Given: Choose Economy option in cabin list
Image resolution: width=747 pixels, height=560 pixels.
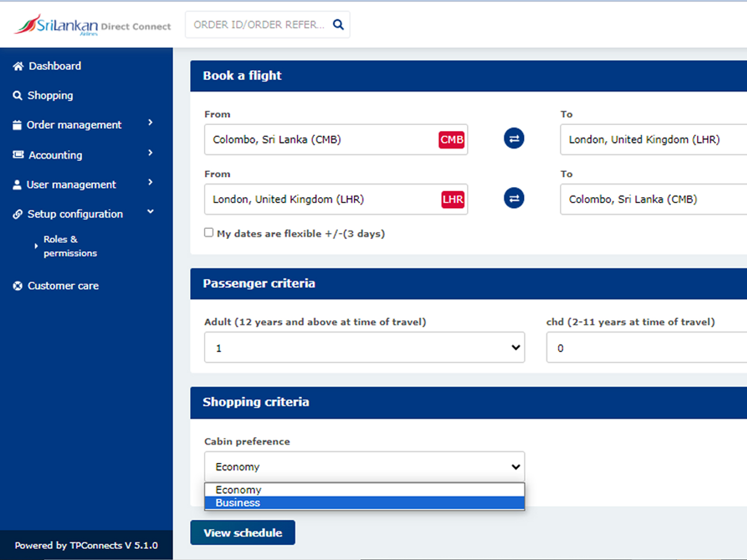Looking at the screenshot, I should pos(364,490).
